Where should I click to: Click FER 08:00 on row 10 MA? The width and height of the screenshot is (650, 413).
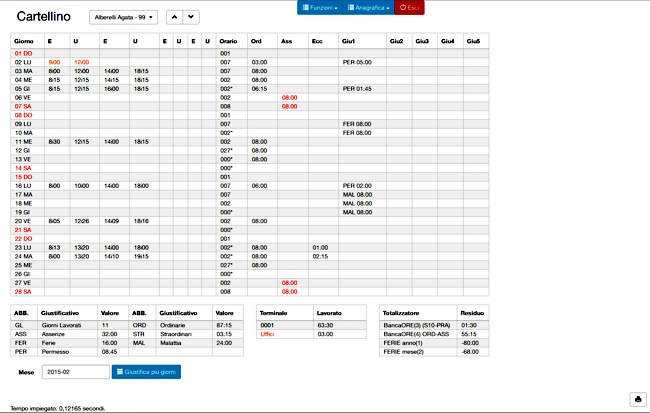[x=357, y=133]
